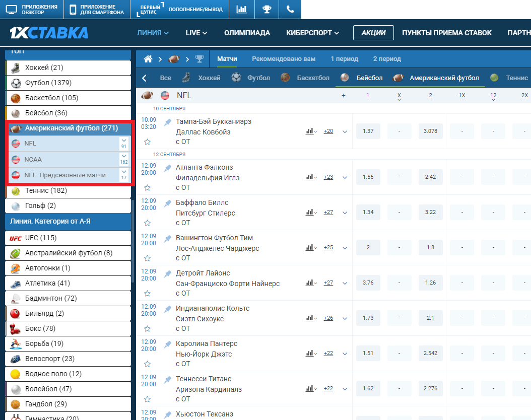Favorite the Атланта Фэлконз match with star

pos(147,187)
